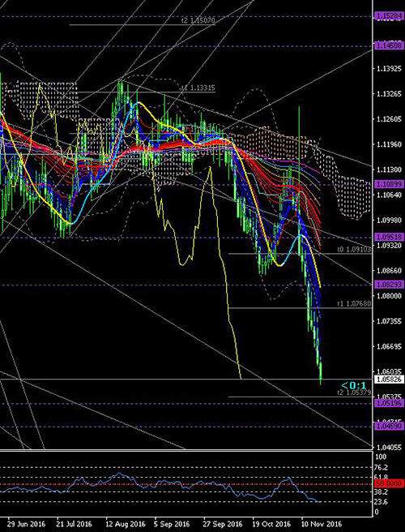Click the 1.08293 purple price label
Viewport: 405px width, 532px height.
pos(389,285)
